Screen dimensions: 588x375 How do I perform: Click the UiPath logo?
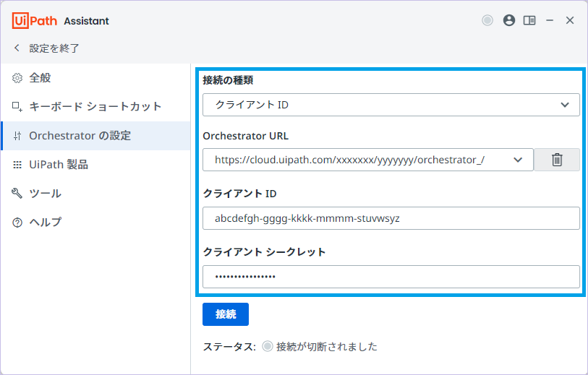pyautogui.click(x=35, y=21)
